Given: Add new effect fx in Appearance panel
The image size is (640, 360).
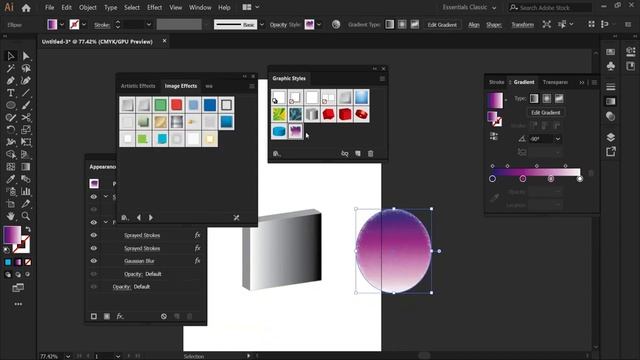Looking at the screenshot, I should [x=120, y=316].
